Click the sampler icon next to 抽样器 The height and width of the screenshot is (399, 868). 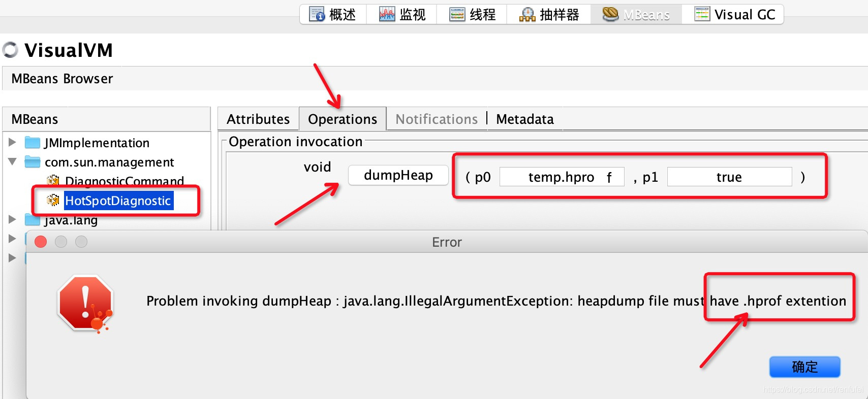point(527,14)
